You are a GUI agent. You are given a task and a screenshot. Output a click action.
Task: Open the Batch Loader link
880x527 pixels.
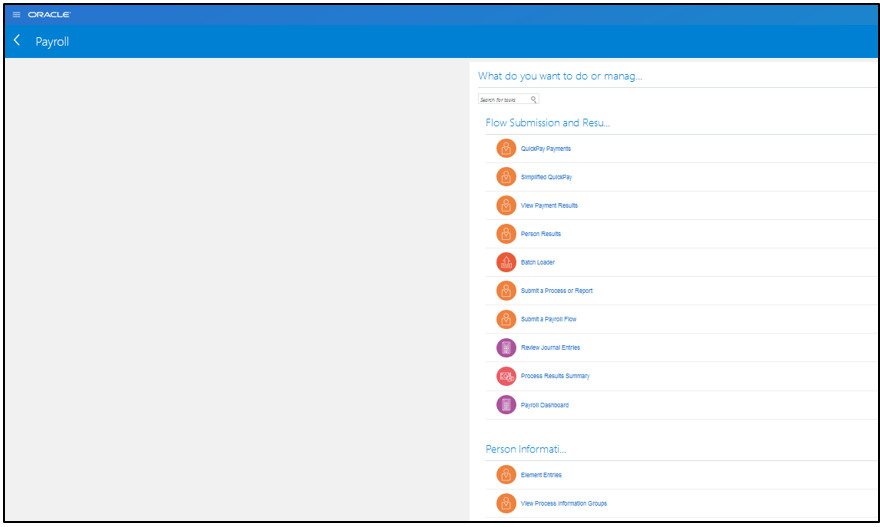click(538, 263)
